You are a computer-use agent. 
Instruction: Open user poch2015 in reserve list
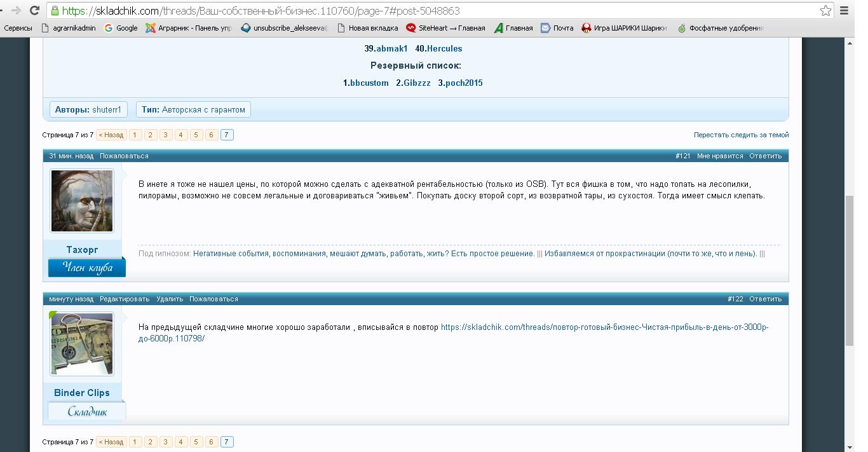click(464, 83)
